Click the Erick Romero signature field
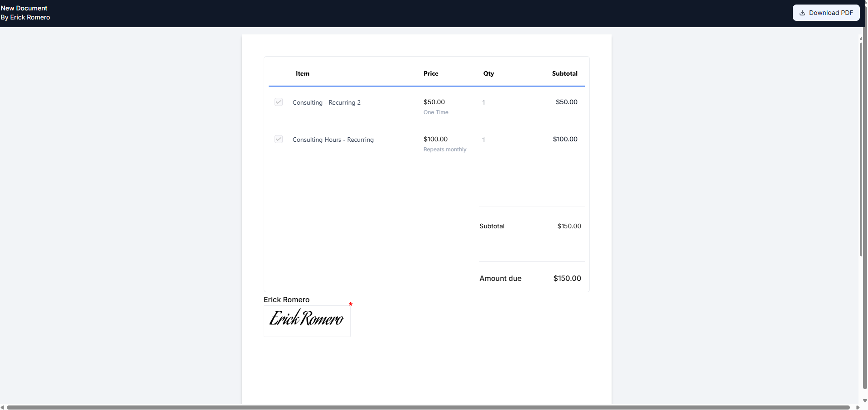Screen dimensions: 868x410 pyautogui.click(x=307, y=321)
